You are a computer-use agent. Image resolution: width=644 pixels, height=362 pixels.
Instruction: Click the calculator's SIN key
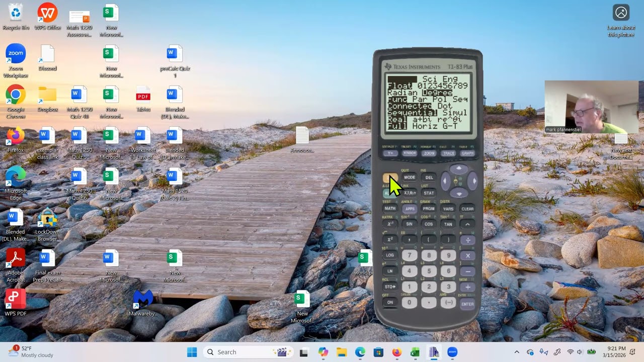(410, 224)
